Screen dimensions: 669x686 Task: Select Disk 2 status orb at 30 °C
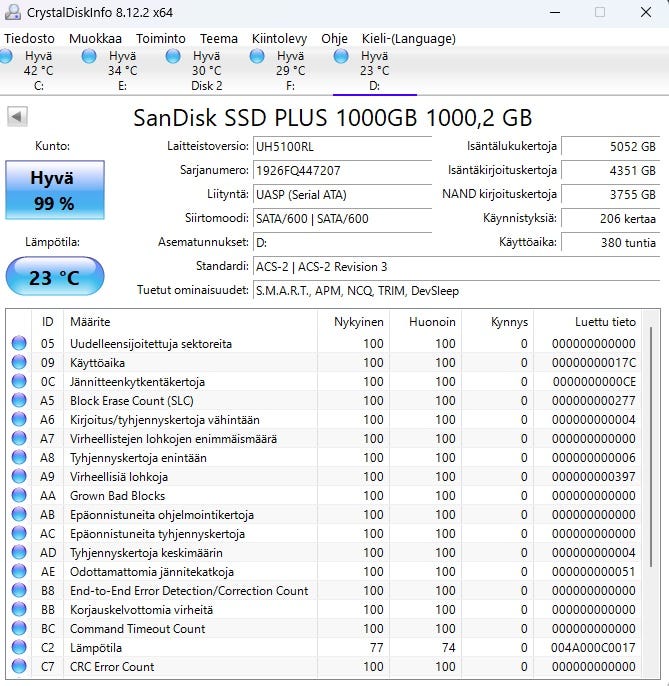(174, 57)
